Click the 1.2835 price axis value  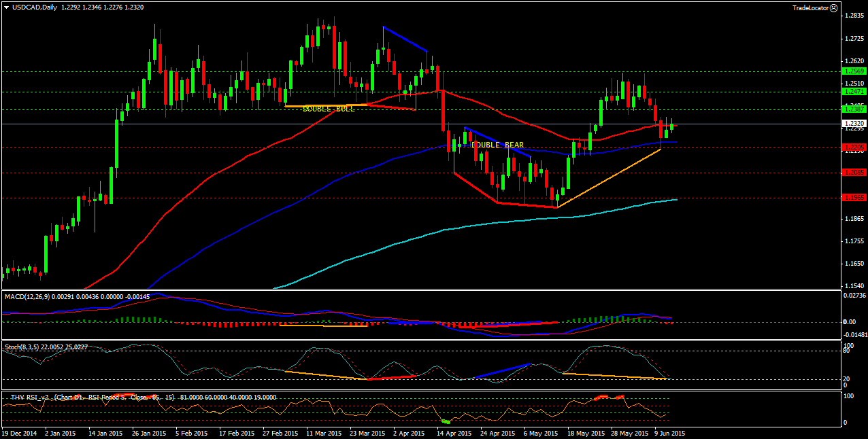854,16
